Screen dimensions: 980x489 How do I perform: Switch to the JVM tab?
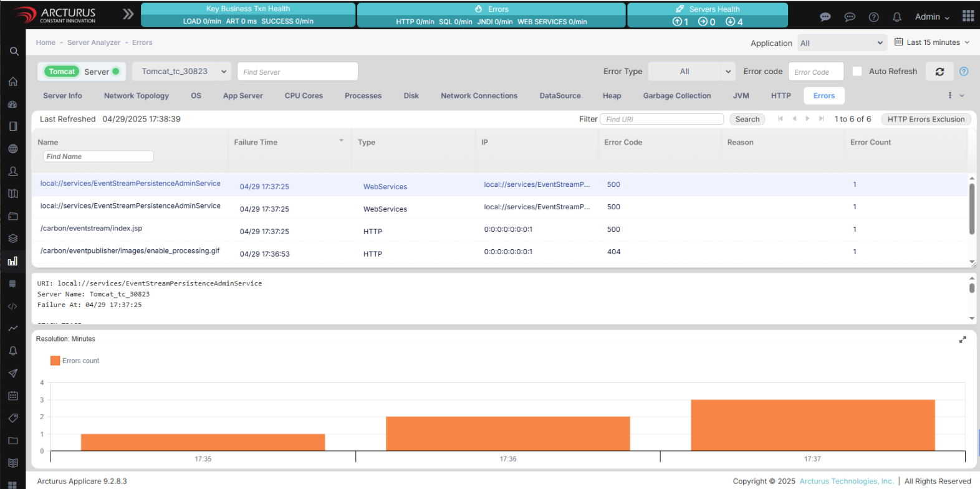tap(741, 96)
